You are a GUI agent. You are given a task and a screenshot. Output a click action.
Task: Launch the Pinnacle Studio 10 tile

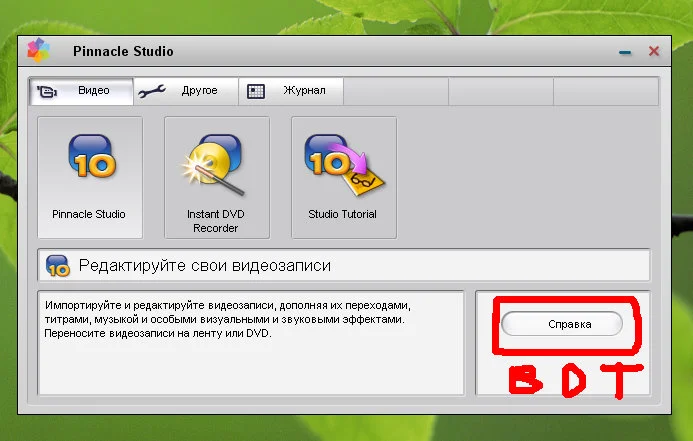(x=90, y=178)
